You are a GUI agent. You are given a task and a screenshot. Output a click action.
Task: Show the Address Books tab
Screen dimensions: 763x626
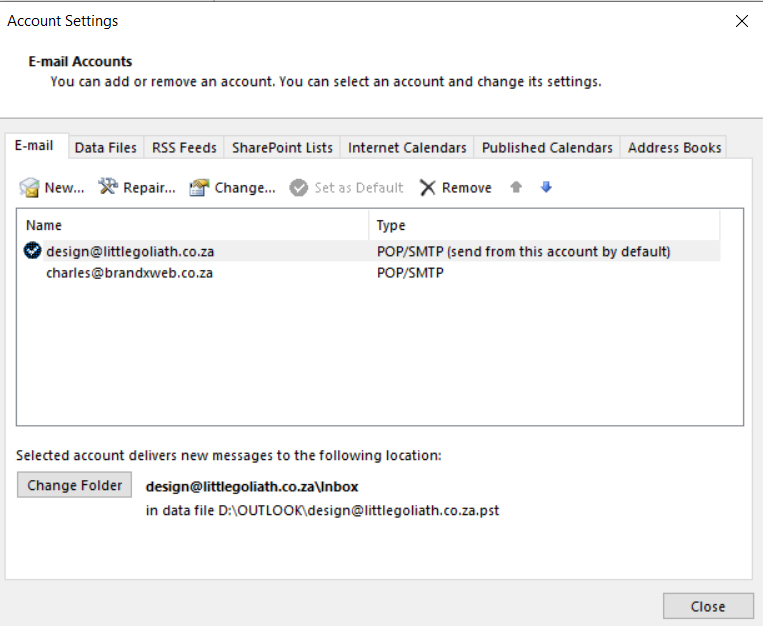674,147
